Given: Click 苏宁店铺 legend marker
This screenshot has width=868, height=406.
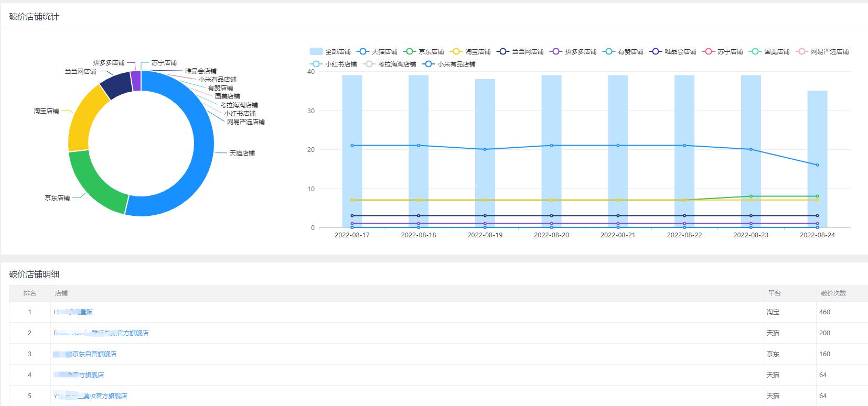Looking at the screenshot, I should 709,51.
